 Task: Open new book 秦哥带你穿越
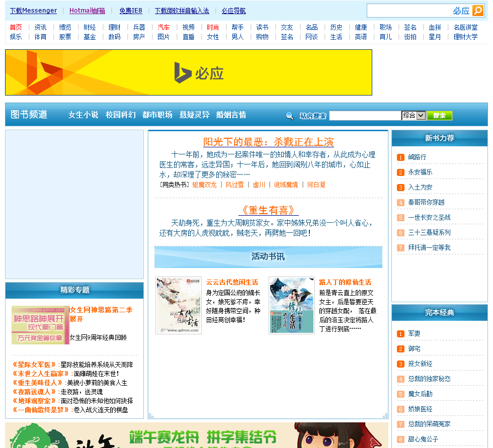pos(427,202)
